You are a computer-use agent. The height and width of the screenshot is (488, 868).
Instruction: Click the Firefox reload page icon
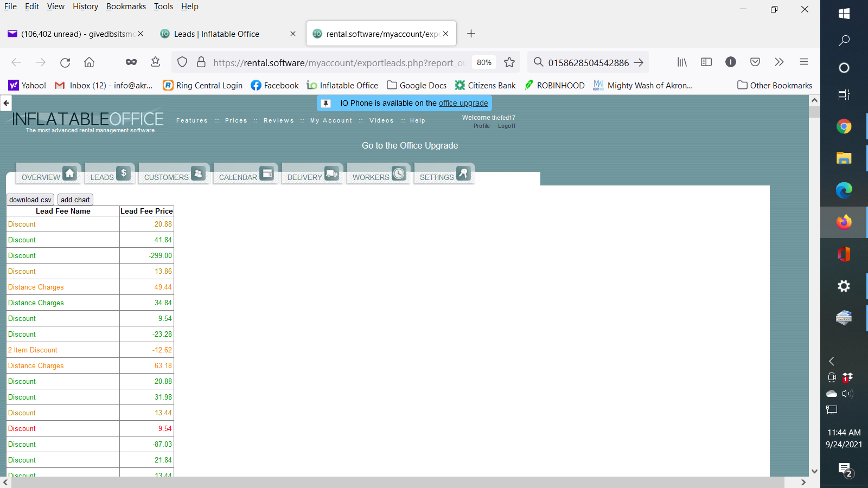click(x=65, y=62)
